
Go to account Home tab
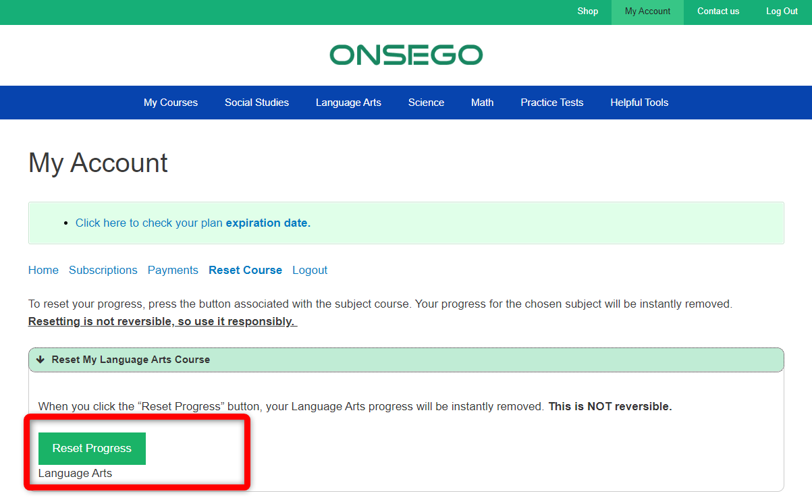pos(43,270)
